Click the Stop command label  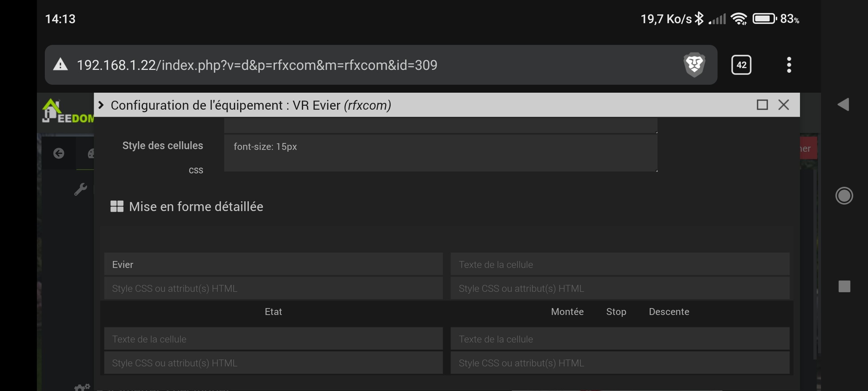click(616, 312)
